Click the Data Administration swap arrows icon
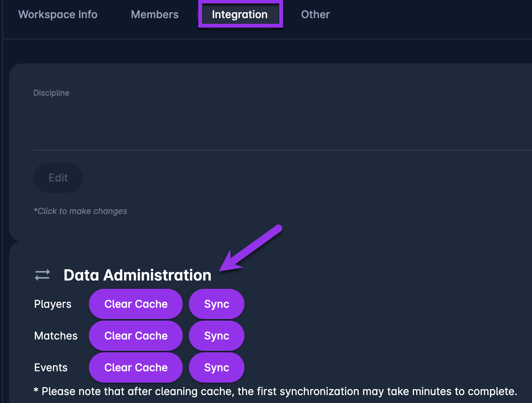The height and width of the screenshot is (403, 532). tap(42, 275)
